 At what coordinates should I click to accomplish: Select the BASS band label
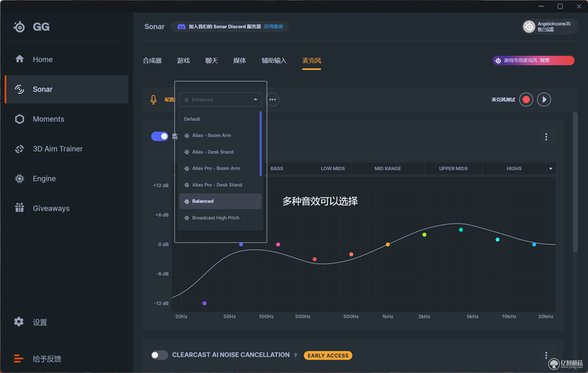coord(277,168)
